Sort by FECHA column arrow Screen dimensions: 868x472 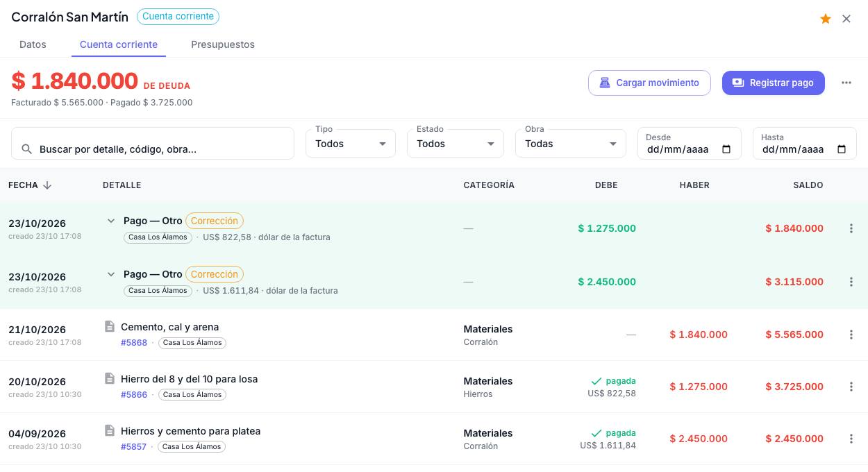(47, 185)
